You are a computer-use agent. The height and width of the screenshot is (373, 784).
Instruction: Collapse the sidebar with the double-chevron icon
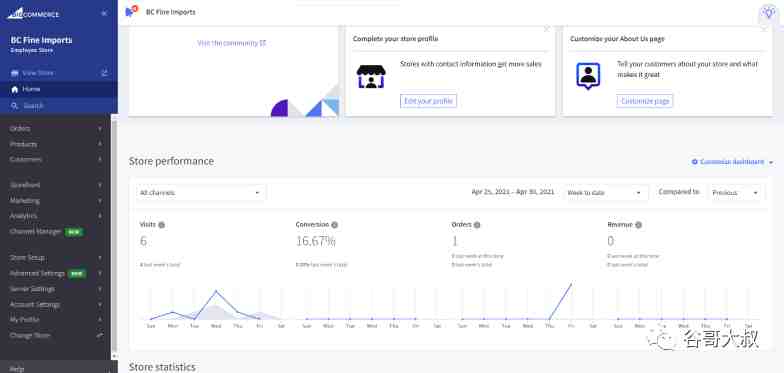104,14
